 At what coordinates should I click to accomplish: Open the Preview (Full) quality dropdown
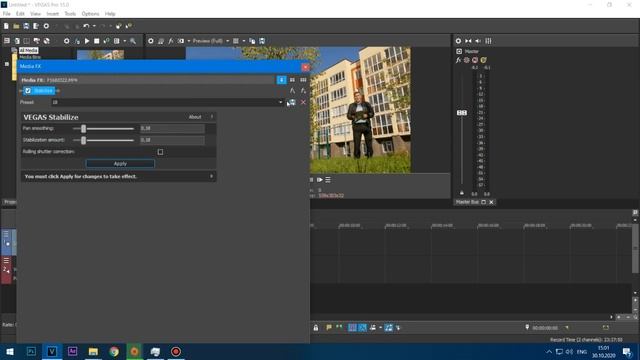210,41
